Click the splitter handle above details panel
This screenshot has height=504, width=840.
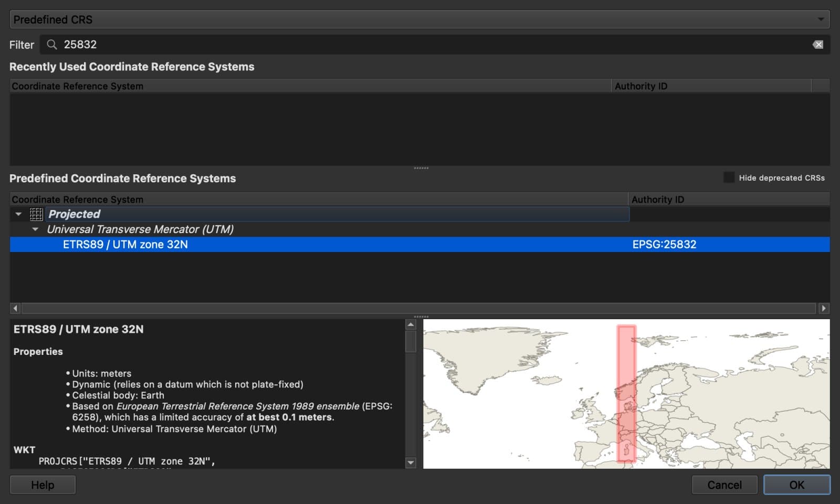click(x=421, y=317)
